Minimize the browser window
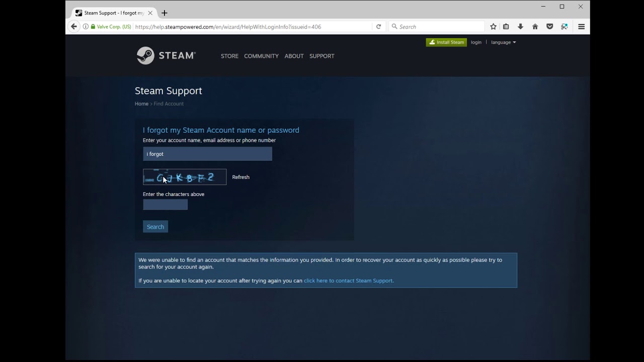This screenshot has width=644, height=362. click(x=543, y=7)
